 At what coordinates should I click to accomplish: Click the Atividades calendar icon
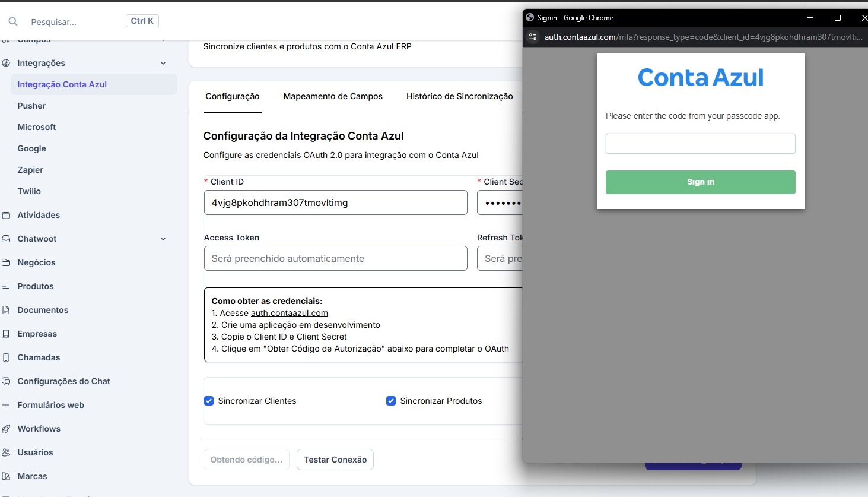coord(6,215)
